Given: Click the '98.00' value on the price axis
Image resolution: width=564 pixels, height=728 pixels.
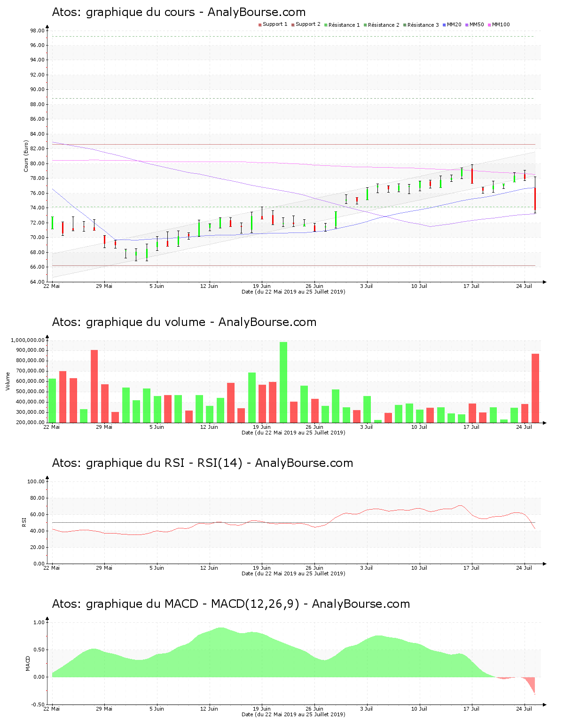Looking at the screenshot, I should (x=37, y=31).
